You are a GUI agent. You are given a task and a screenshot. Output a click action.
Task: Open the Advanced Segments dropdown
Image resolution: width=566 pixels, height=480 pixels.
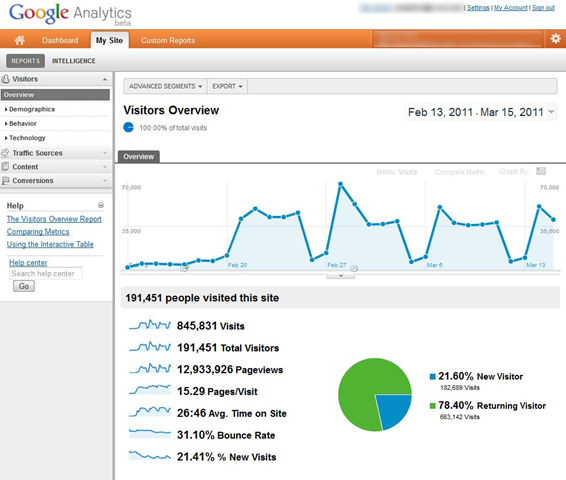[165, 86]
